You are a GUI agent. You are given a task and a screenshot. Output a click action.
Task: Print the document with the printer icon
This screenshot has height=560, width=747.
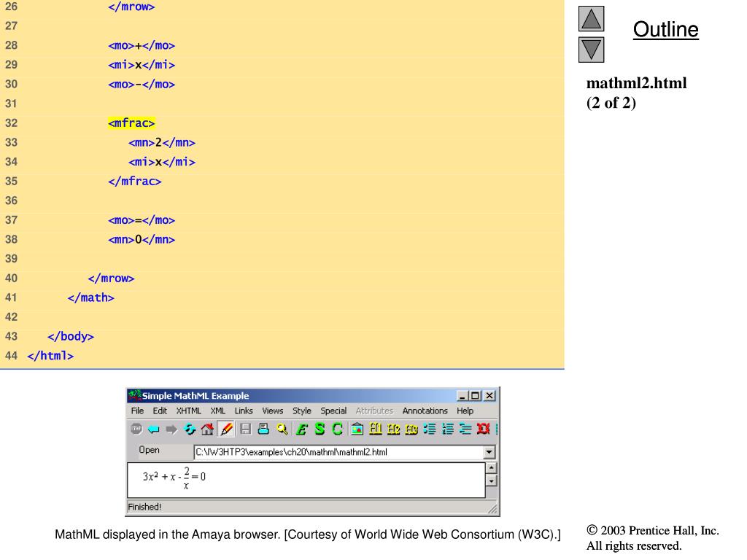pos(263,429)
